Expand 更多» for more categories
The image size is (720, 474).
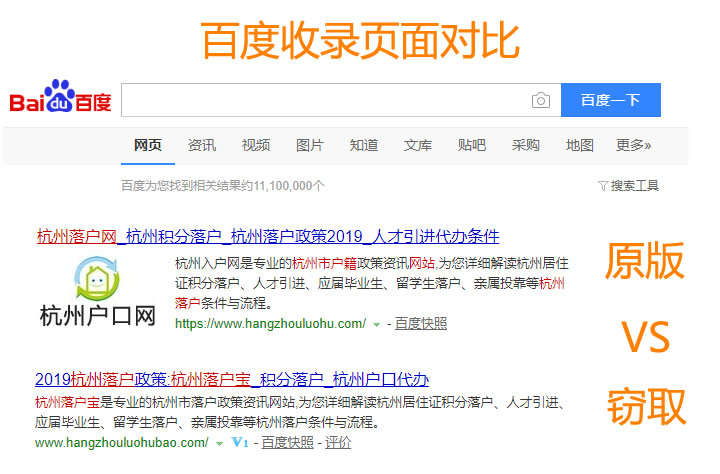[x=633, y=145]
